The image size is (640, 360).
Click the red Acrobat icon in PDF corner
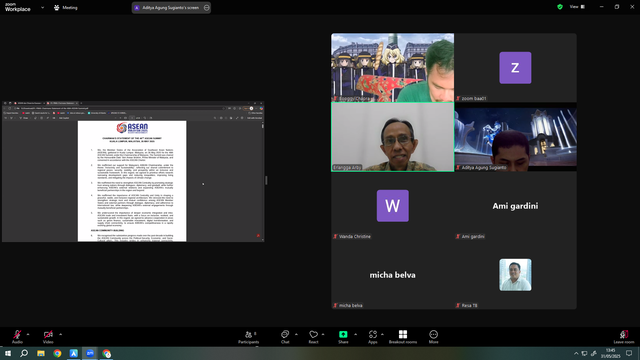pyautogui.click(x=258, y=236)
